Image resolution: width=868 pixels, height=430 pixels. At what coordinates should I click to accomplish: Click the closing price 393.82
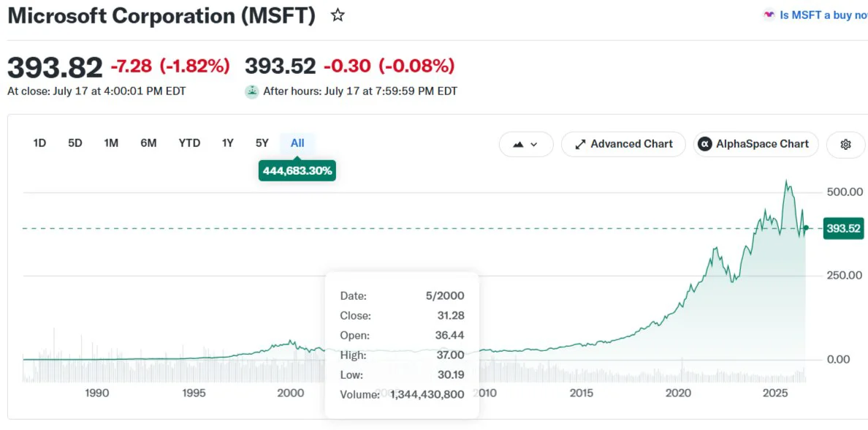[x=55, y=67]
